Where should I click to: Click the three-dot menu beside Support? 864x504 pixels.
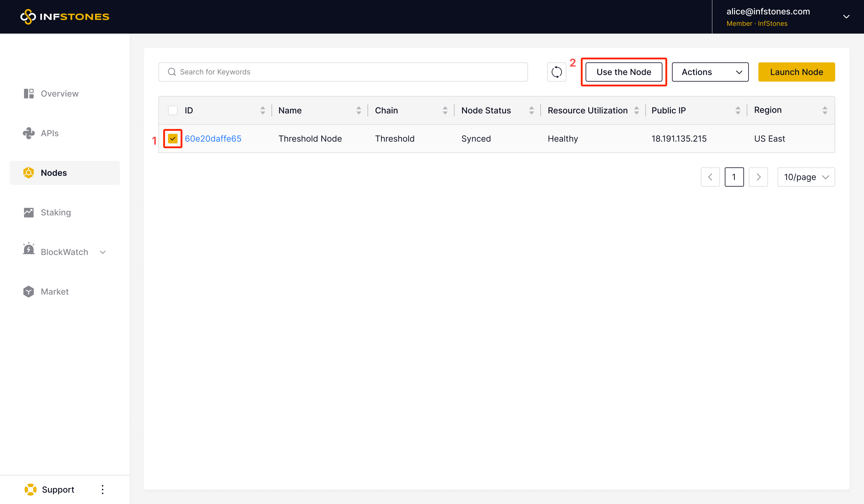(103, 489)
